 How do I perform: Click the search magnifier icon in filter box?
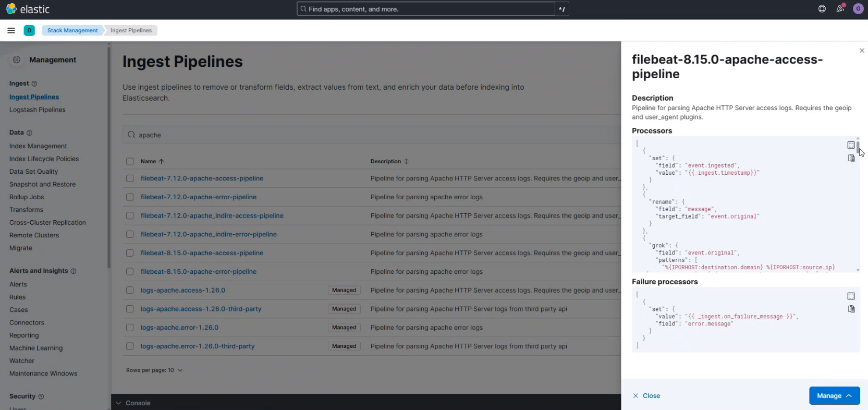[131, 135]
